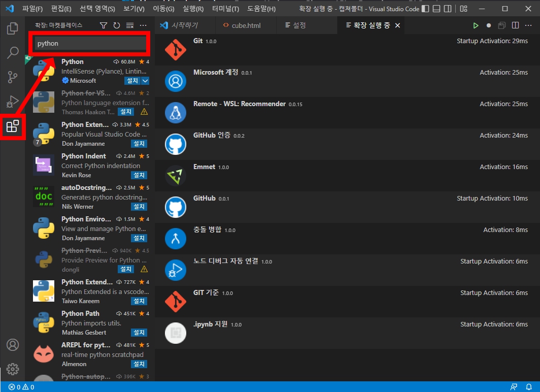Select 노드 디버그 자동 연결 extension row
540x392 pixels.
click(347, 270)
